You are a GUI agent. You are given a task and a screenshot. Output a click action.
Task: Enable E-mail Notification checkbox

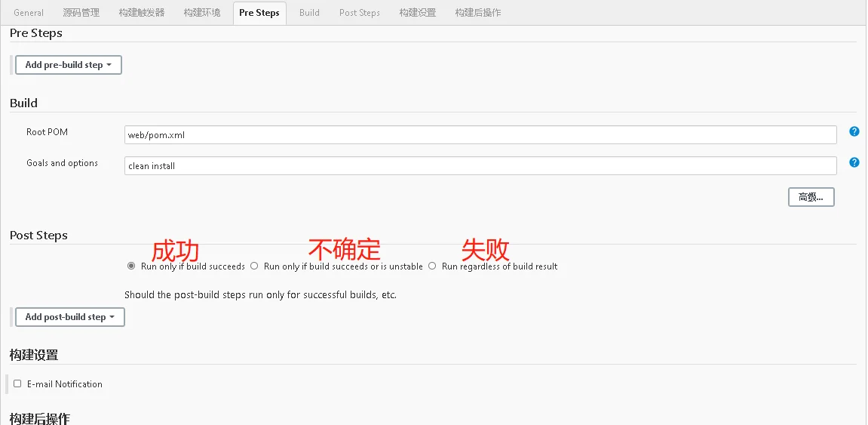pyautogui.click(x=17, y=383)
